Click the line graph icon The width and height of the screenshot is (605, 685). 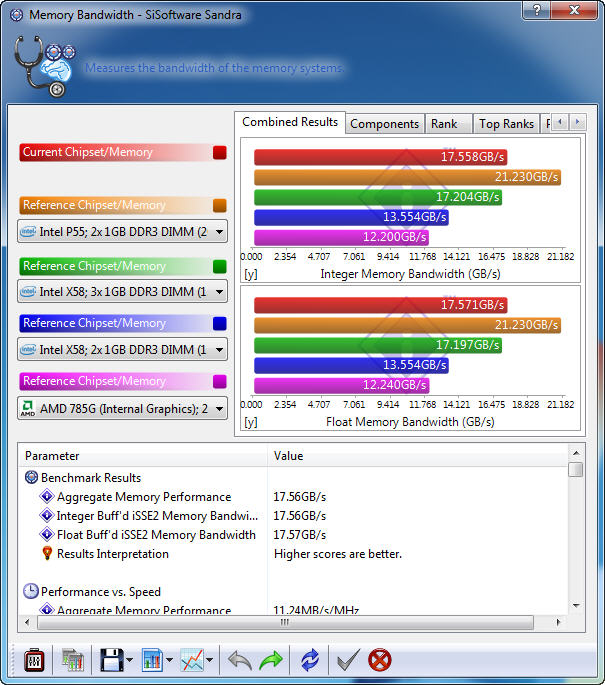click(192, 660)
